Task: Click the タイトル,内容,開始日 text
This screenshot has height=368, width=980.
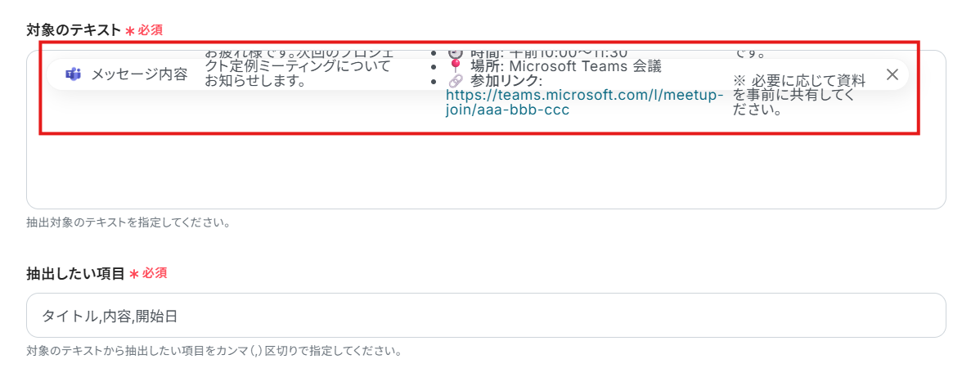Action: coord(109,316)
